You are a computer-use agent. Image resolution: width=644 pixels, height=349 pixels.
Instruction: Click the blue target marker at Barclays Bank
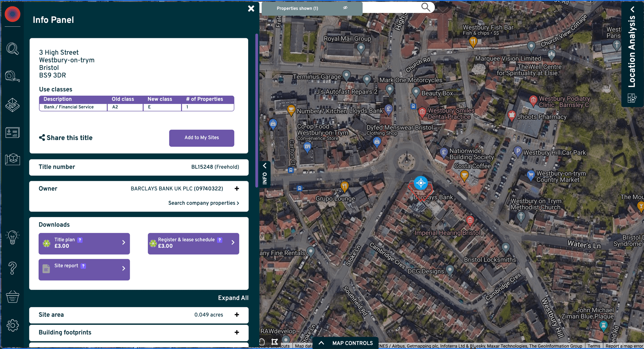click(421, 183)
